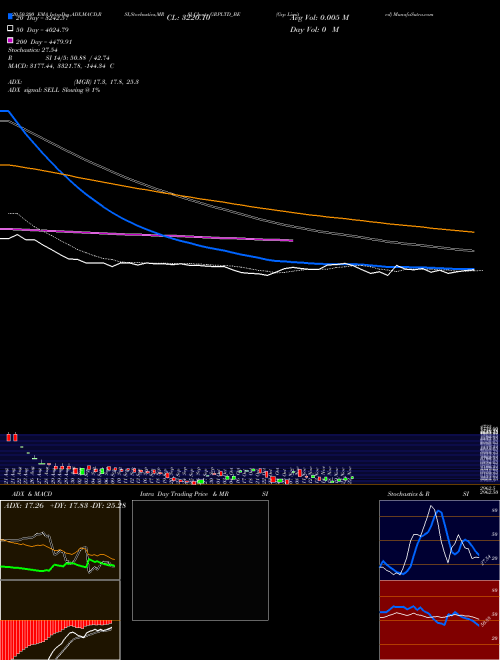The image size is (500, 660).
Task: Click the ADX signal: SELL text
Action: 54,90
